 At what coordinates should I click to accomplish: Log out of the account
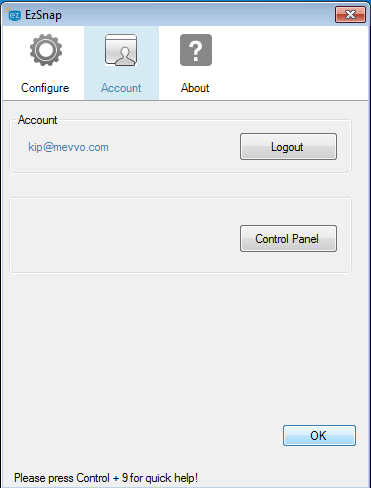tap(288, 147)
